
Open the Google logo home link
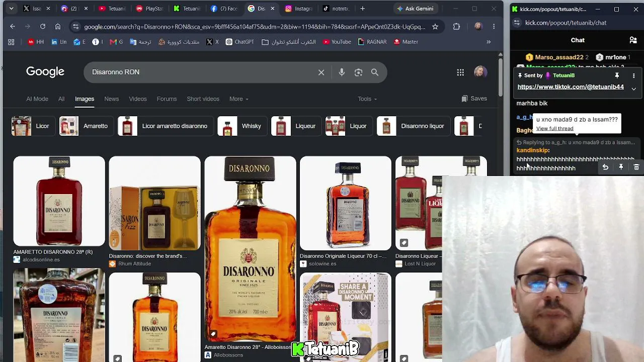pyautogui.click(x=45, y=72)
